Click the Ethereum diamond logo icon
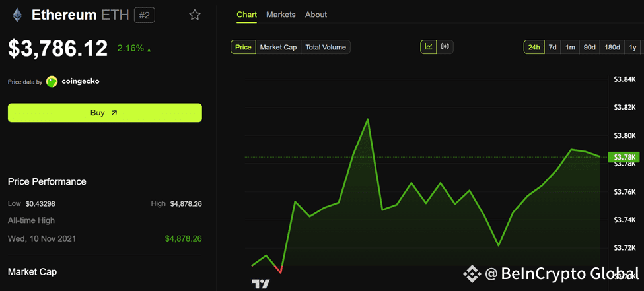Screen dimensions: 644x291 [x=17, y=16]
